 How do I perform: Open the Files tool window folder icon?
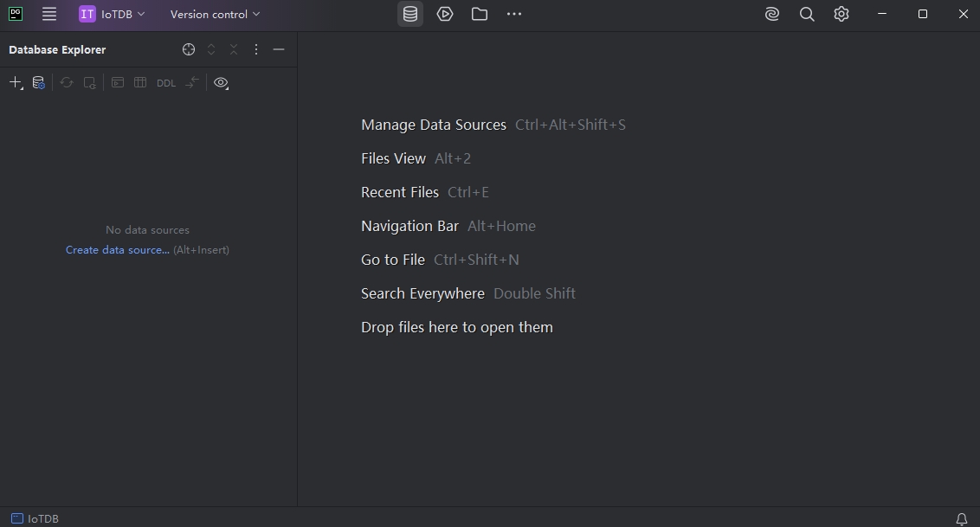tap(480, 14)
